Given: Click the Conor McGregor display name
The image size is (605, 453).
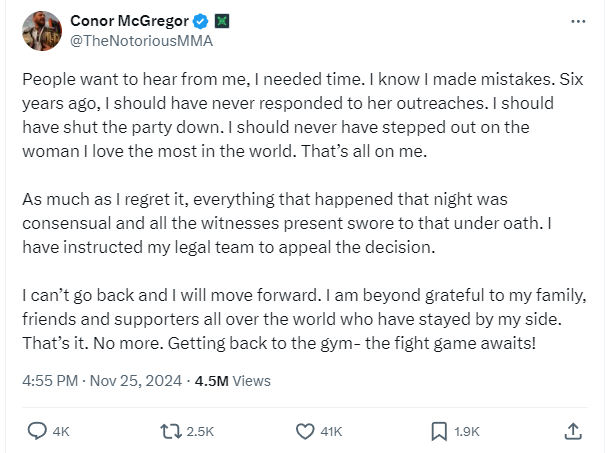Looking at the screenshot, I should (x=127, y=22).
